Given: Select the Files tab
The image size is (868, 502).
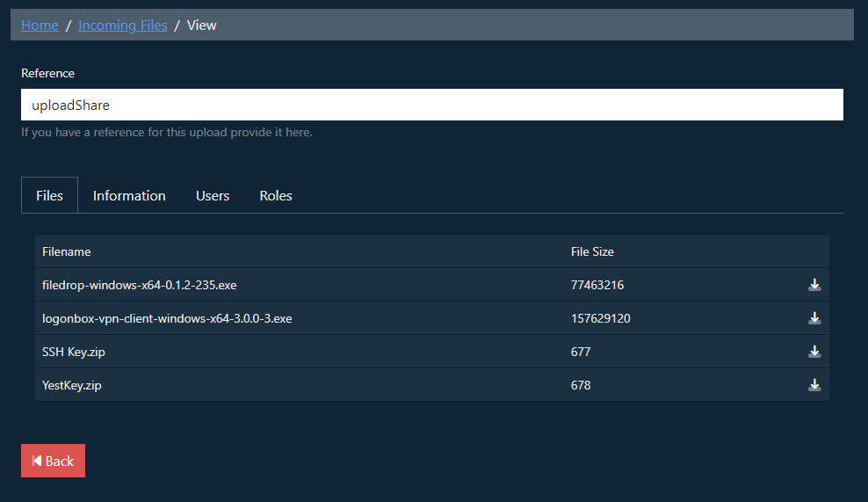Looking at the screenshot, I should coord(49,195).
